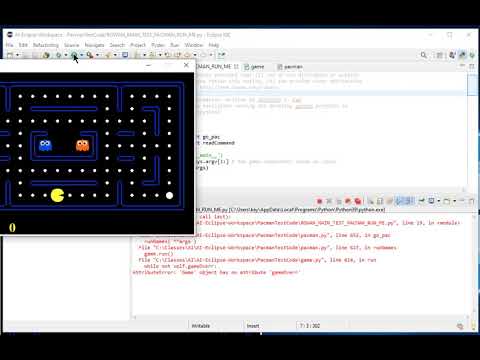Maximize the Console panel
Screen dimensions: 480x360
coord(471,201)
